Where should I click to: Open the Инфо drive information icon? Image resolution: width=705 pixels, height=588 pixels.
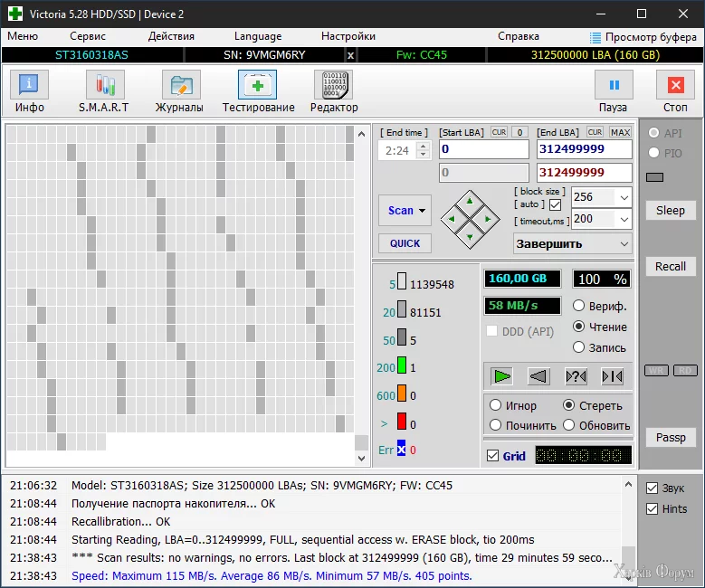click(29, 91)
